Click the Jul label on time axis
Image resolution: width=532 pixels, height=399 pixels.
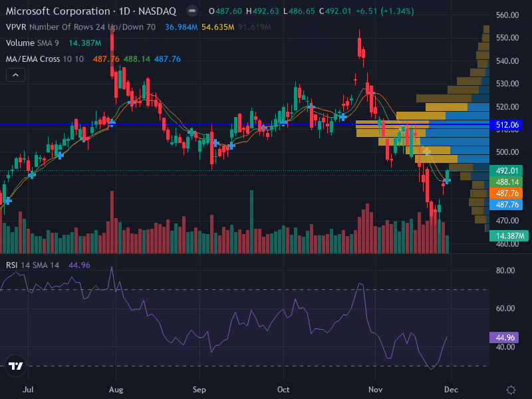[x=28, y=390]
